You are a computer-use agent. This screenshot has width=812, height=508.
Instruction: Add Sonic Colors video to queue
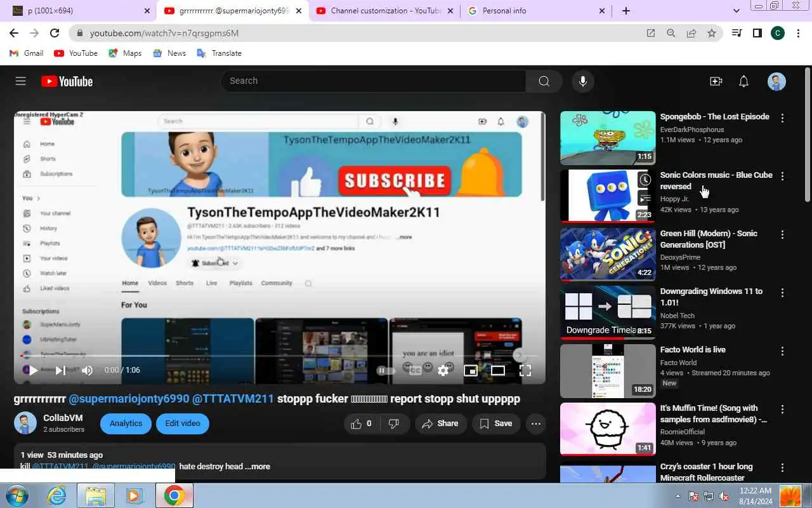click(645, 199)
